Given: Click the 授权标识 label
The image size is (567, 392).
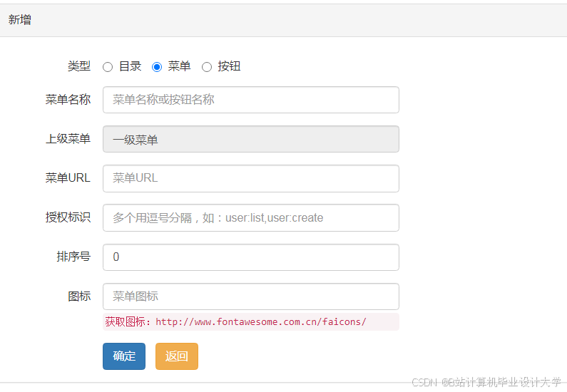Looking at the screenshot, I should coord(68,217).
